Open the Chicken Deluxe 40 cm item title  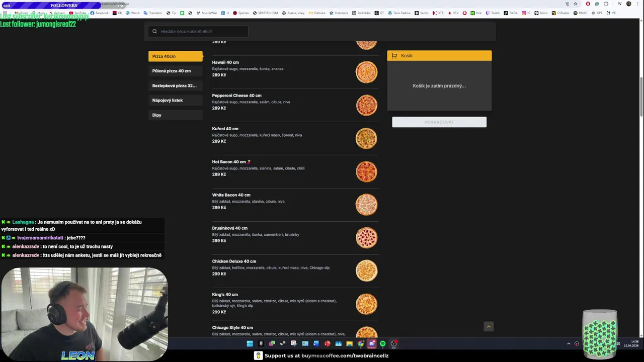tap(234, 261)
